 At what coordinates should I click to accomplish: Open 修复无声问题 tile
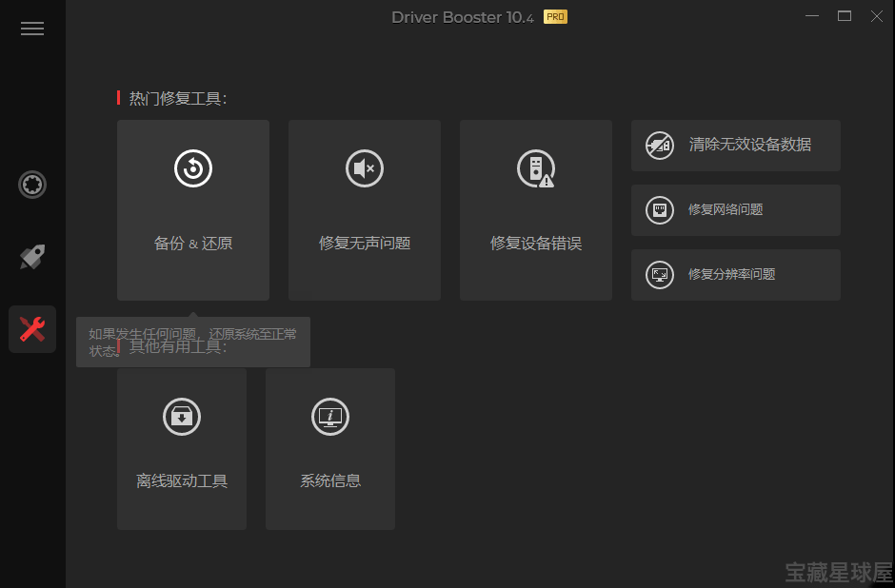pos(364,210)
